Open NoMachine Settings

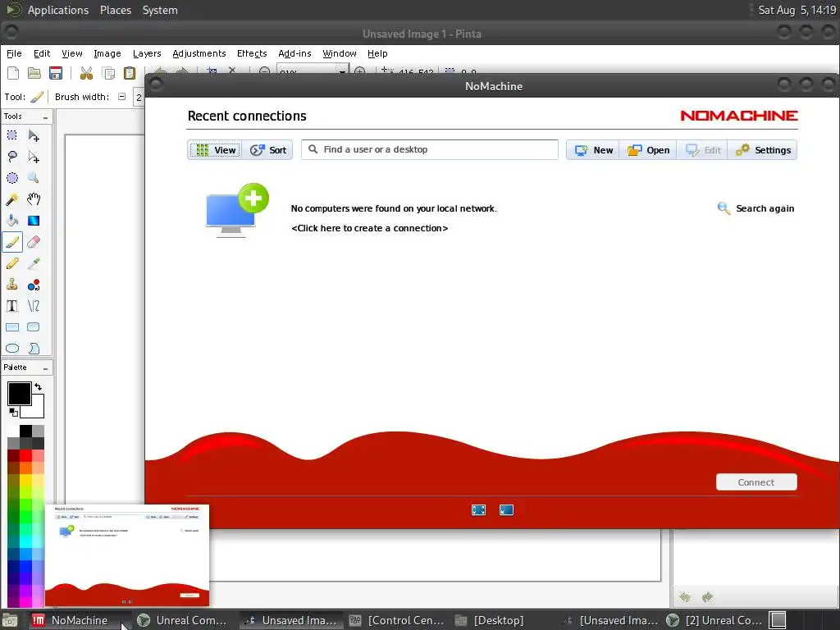click(x=763, y=150)
